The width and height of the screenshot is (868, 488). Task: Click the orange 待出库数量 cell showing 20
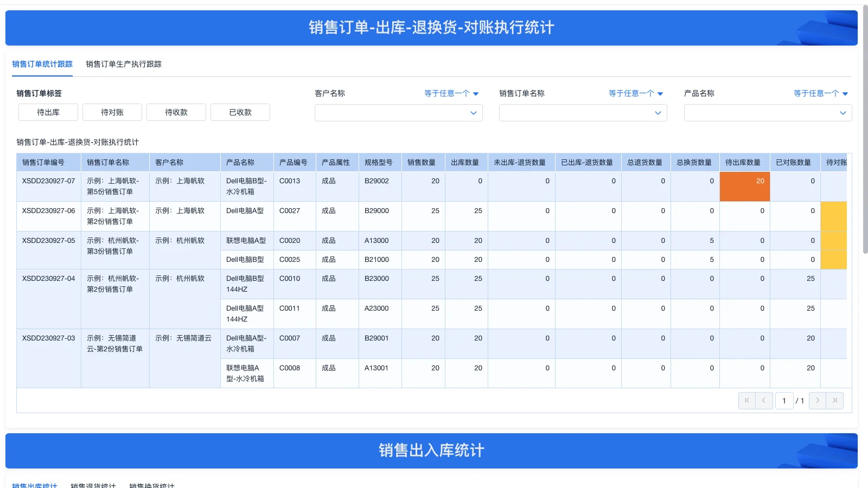click(744, 186)
